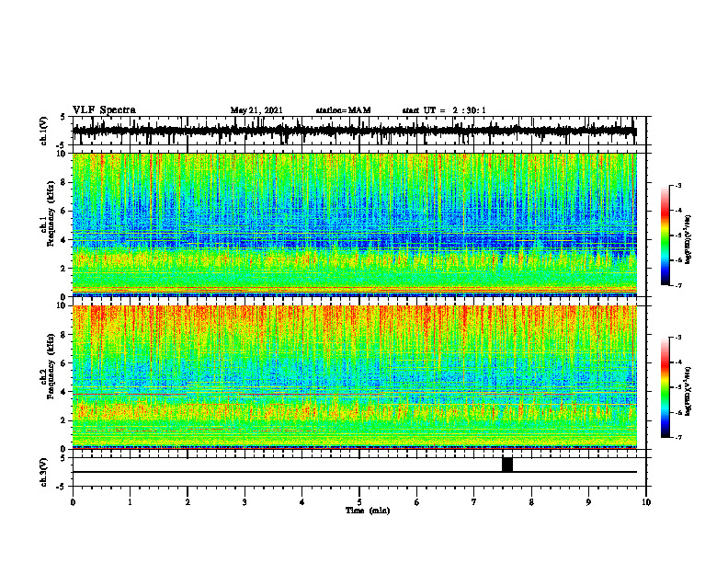
Task: Click the "ch.3(V)" axis label
Action: click(x=44, y=472)
